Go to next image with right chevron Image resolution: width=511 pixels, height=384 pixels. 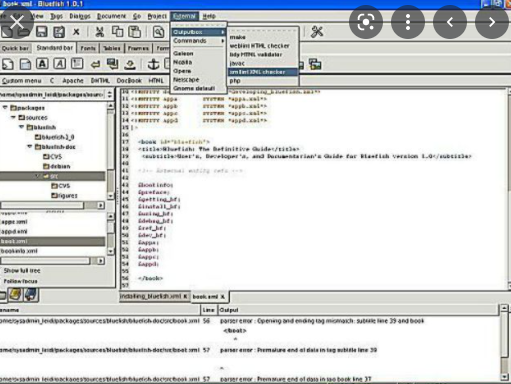(492, 22)
